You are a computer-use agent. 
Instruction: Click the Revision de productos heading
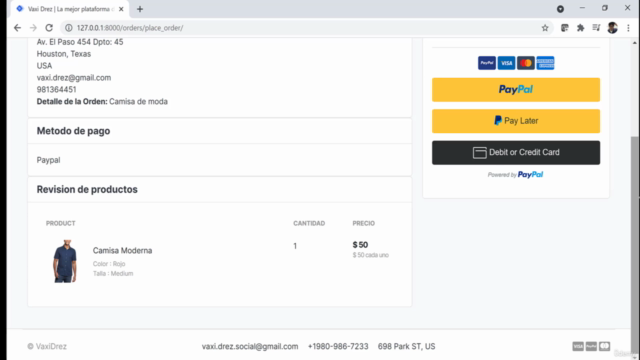coord(87,189)
